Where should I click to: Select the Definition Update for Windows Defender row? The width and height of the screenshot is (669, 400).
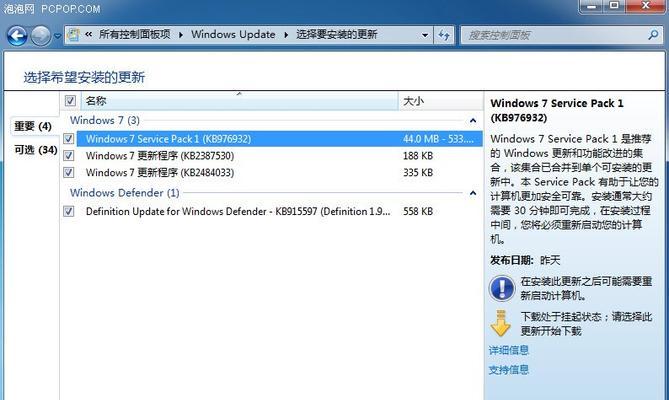(238, 211)
